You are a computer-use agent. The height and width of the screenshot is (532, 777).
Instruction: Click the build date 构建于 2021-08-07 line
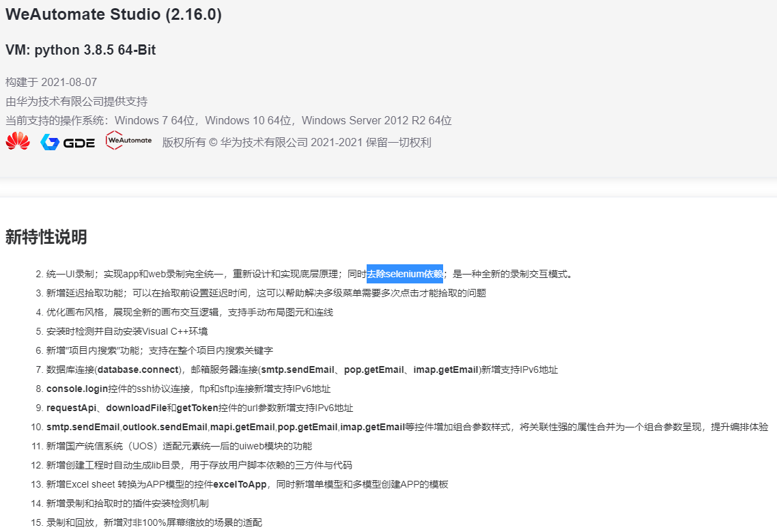tap(51, 83)
